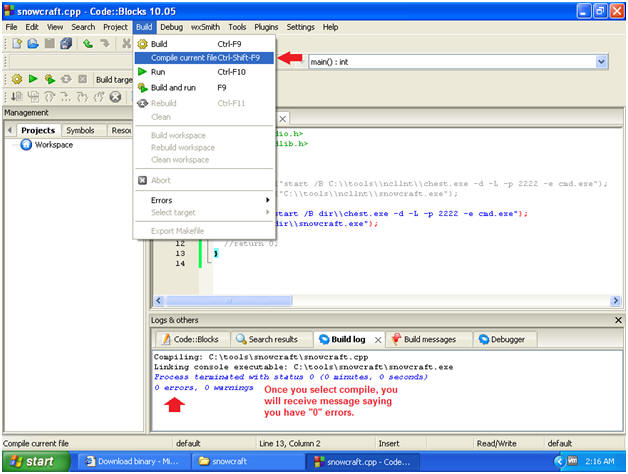The image size is (628, 474).
Task: Open the Edit menu
Action: pos(32,27)
